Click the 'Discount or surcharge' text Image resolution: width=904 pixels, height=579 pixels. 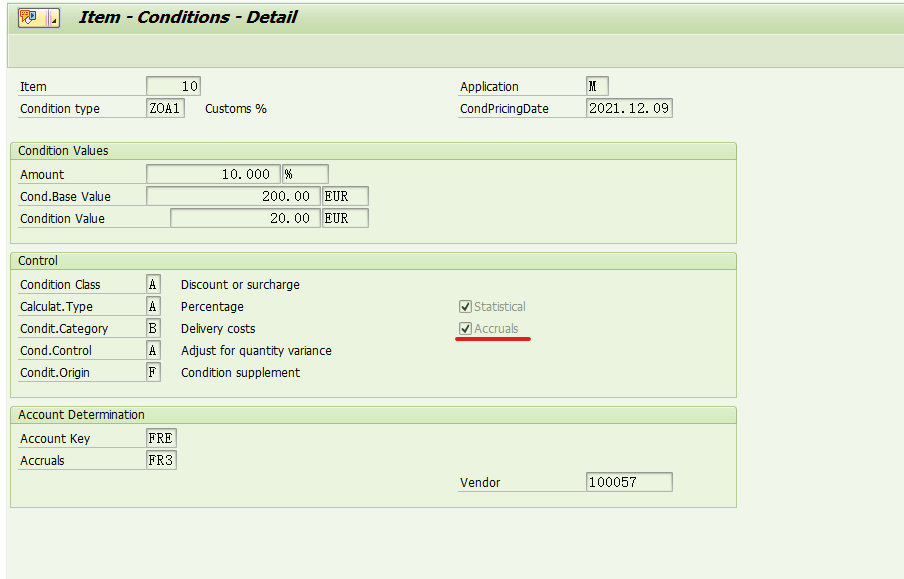pyautogui.click(x=240, y=285)
